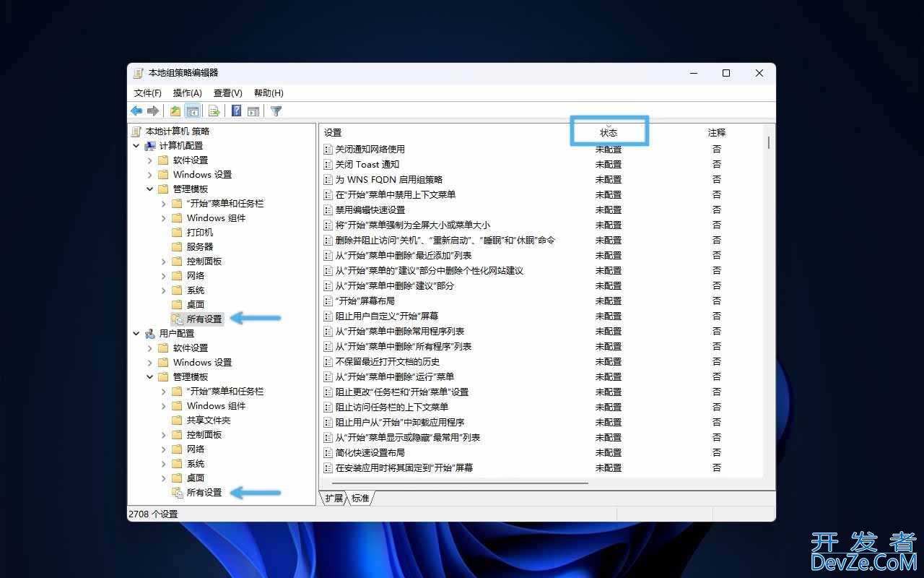Open the 操作(A) menu
The width and height of the screenshot is (924, 578).
click(x=187, y=93)
